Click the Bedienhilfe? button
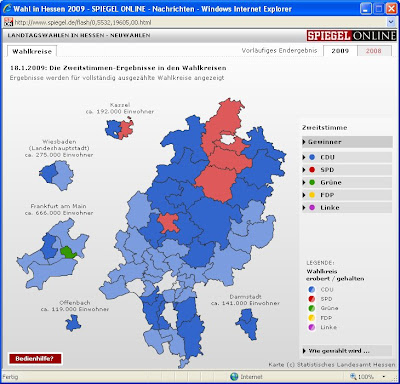The width and height of the screenshot is (400, 384). [x=35, y=359]
